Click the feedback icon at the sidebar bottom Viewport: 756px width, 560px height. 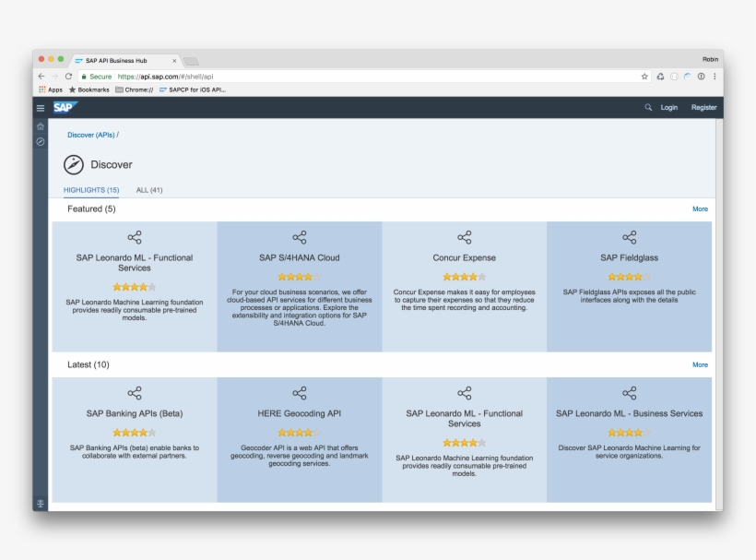[40, 503]
